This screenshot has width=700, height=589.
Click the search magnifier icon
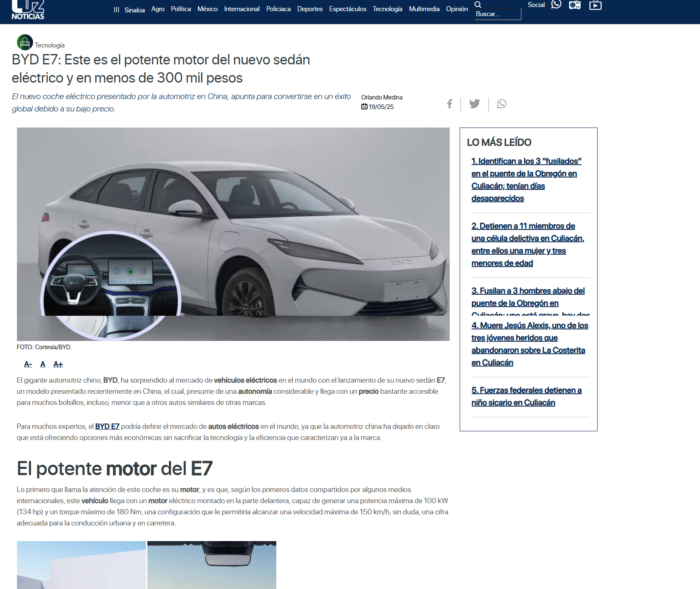[478, 5]
